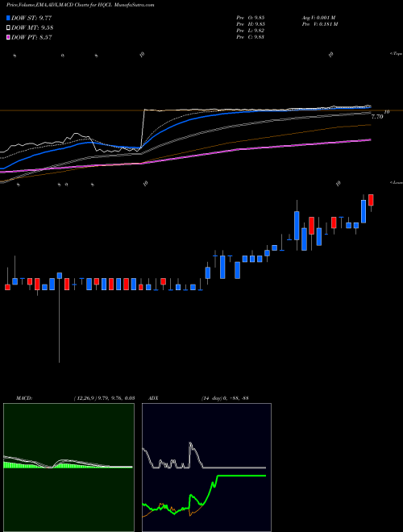The width and height of the screenshot is (403, 532).
Task: Select the 'DOW PT: 8.57' label
Action: coord(31,37)
